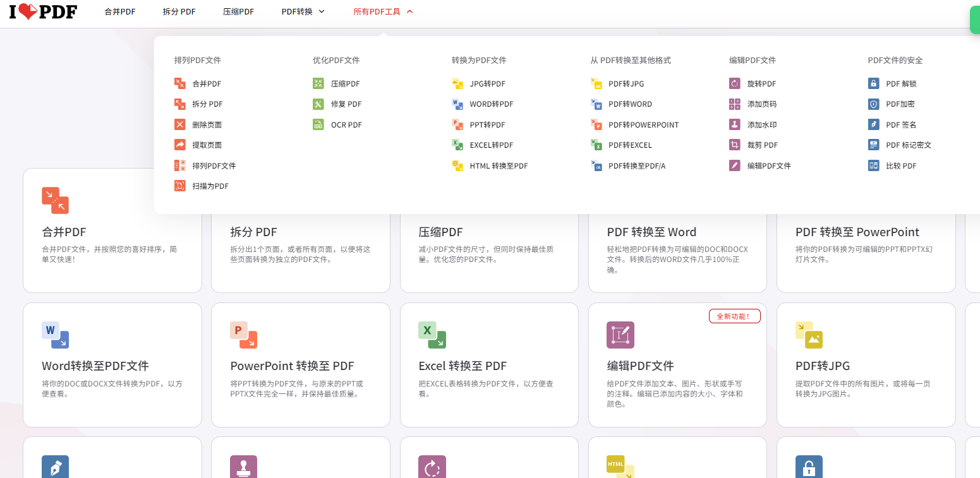Image resolution: width=980 pixels, height=478 pixels.
Task: Click the OCR PDF icon
Action: click(x=318, y=124)
